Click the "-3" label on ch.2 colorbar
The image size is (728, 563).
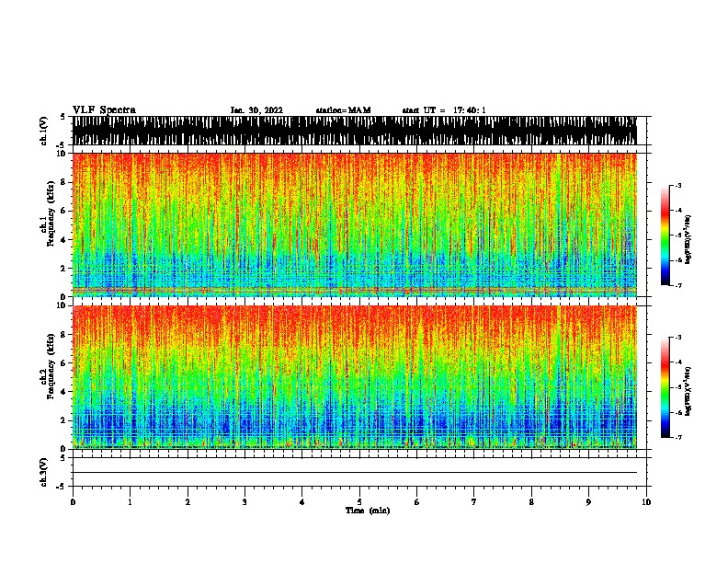tap(677, 338)
